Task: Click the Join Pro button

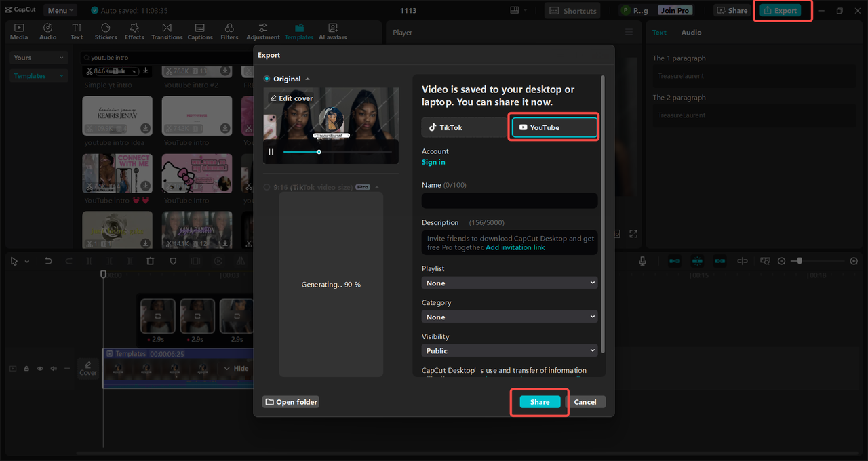Action: coord(675,10)
